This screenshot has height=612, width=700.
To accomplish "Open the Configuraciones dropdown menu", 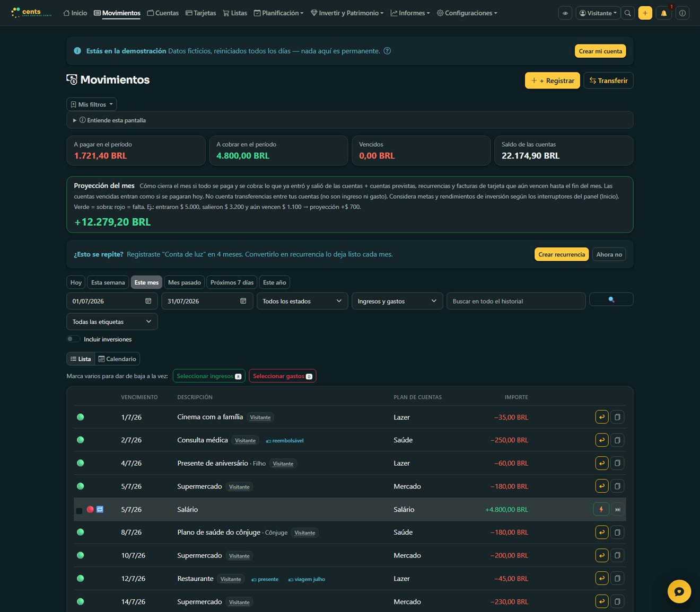I will (467, 13).
